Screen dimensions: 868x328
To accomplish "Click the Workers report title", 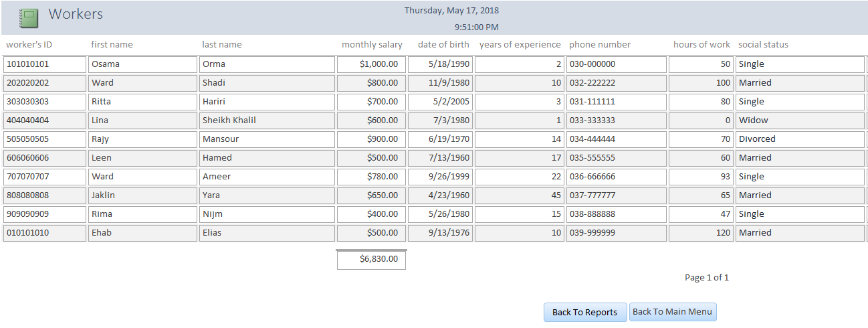I will point(76,14).
